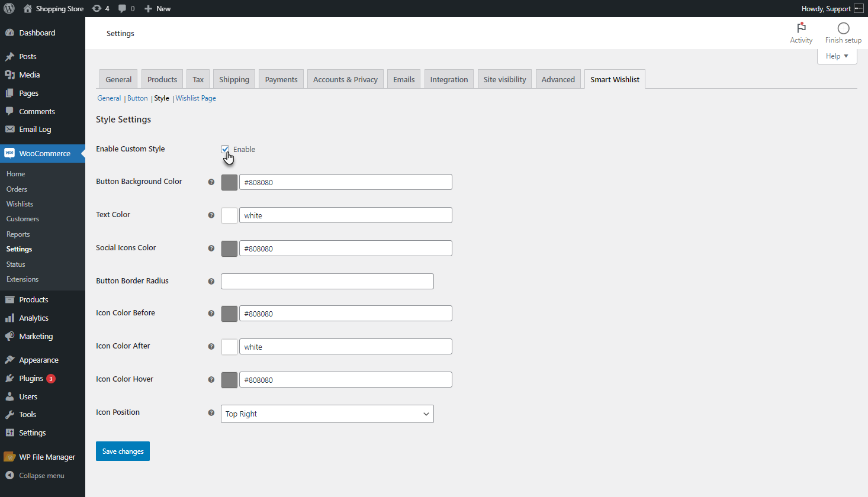
Task: Toggle the Enable Custom Style checkbox
Action: pos(225,149)
